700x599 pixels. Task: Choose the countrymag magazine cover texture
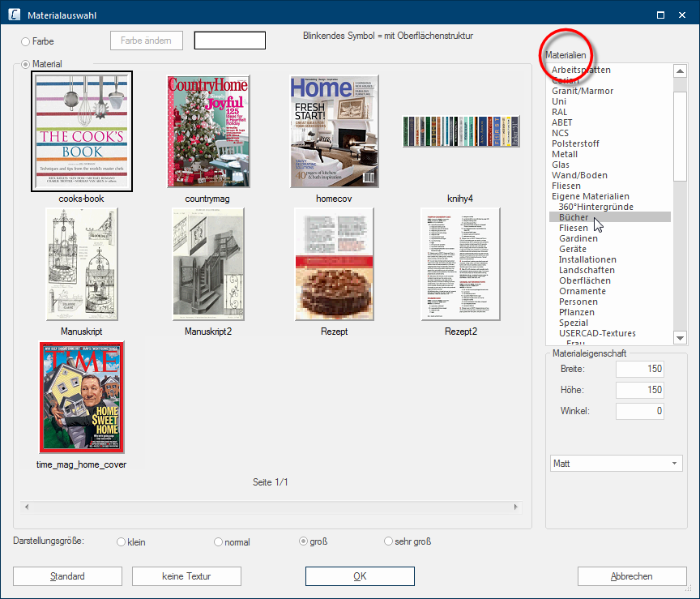tap(208, 131)
